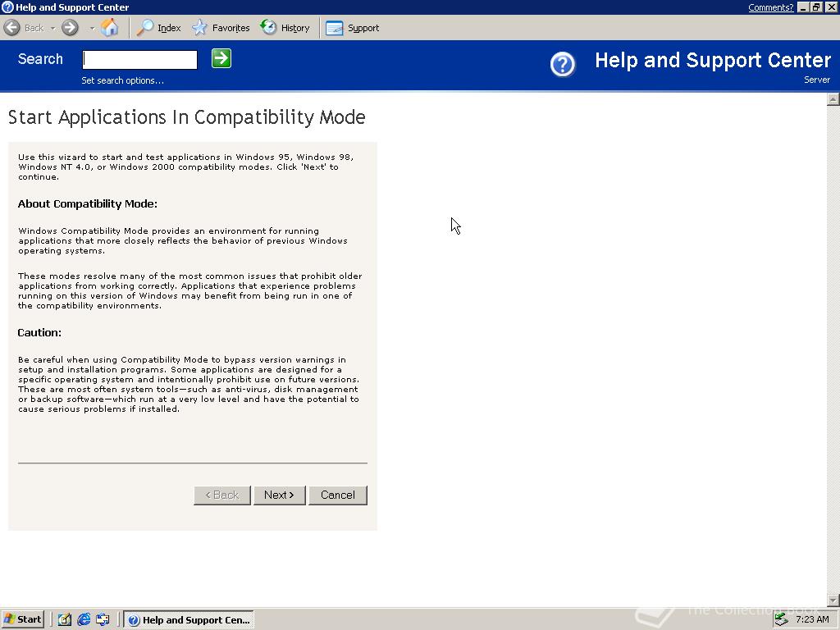Click the Forward arrow icon in toolbar
The image size is (840, 630).
[70, 28]
